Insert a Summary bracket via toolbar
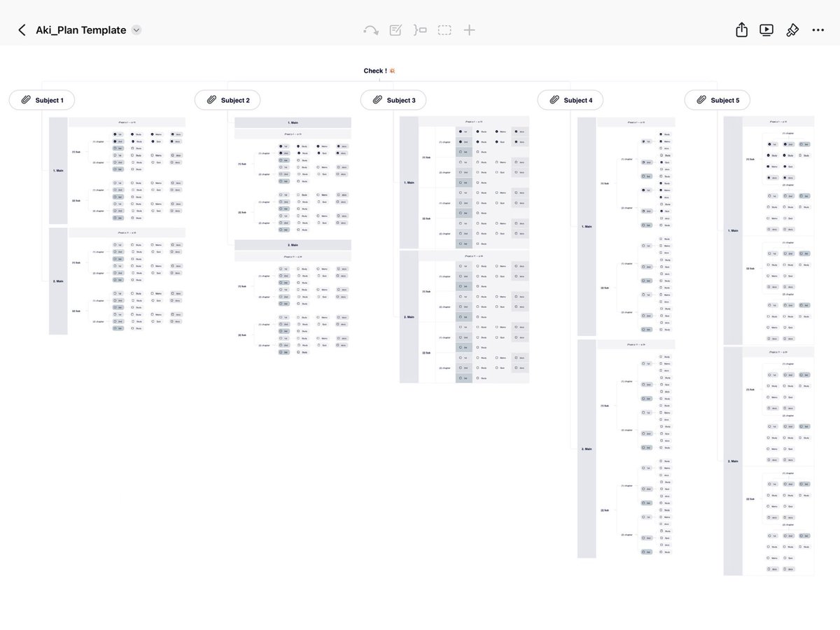 (420, 30)
